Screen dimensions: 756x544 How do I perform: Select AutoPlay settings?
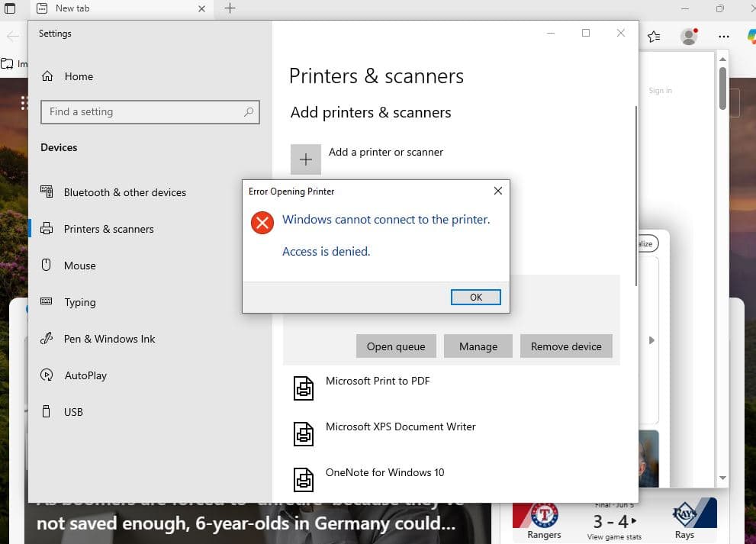pos(85,375)
